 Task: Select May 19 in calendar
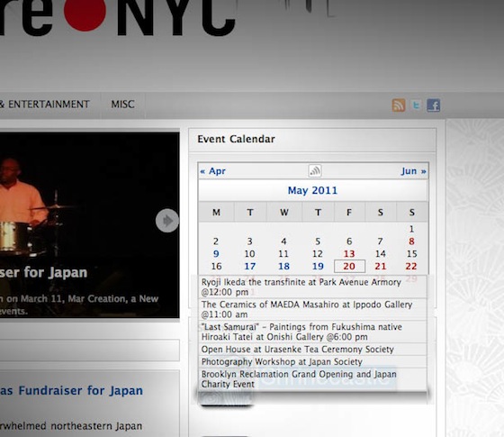click(x=318, y=266)
